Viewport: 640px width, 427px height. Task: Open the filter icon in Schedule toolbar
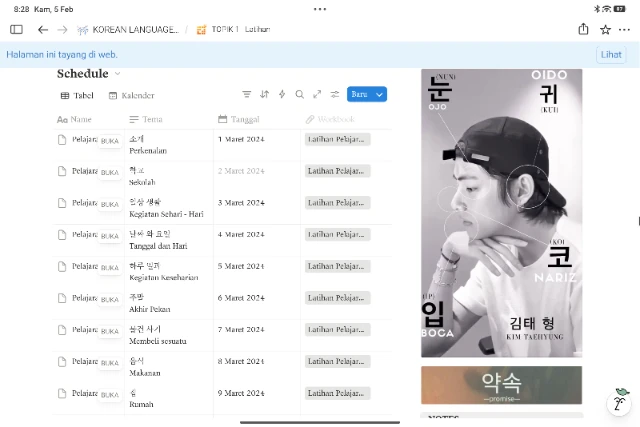click(247, 95)
